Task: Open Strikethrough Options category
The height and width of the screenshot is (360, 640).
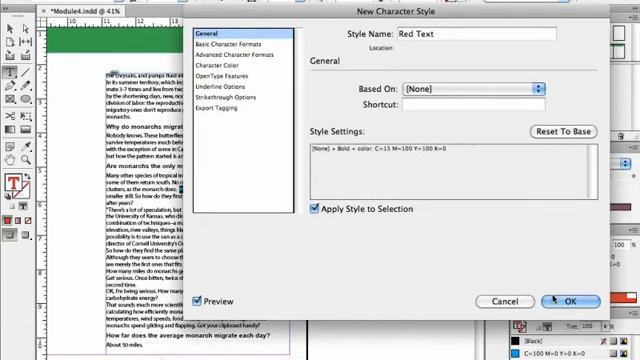Action: (x=225, y=97)
